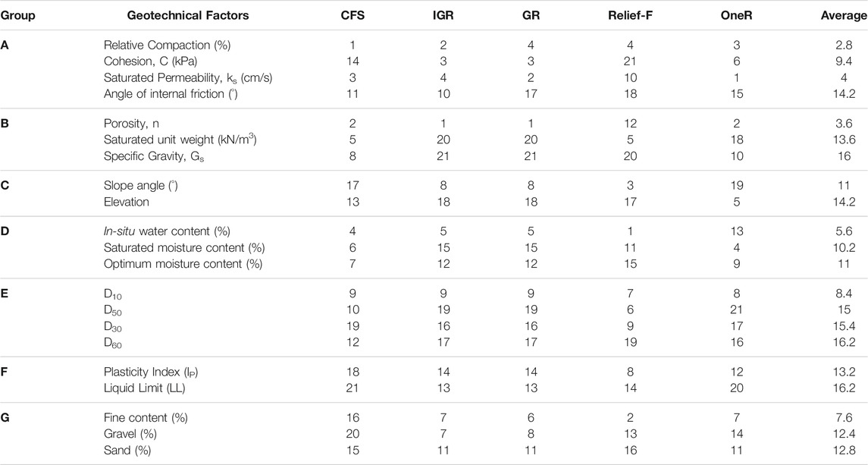Click the Geotechnical Factors column header
Viewport: 868px width, 465px height.
click(x=188, y=15)
